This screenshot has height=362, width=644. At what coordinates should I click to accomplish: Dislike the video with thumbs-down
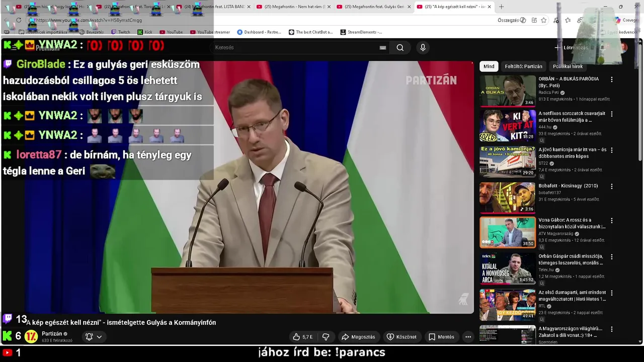pyautogui.click(x=326, y=337)
